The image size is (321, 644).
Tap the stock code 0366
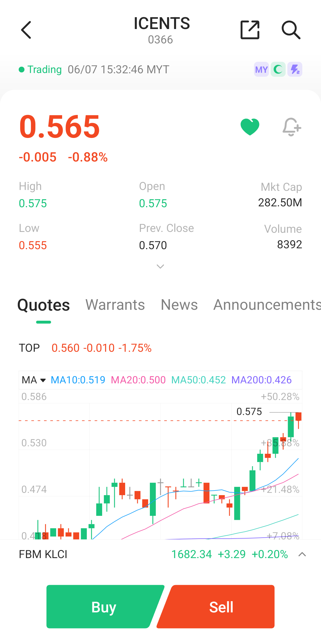[x=160, y=40]
